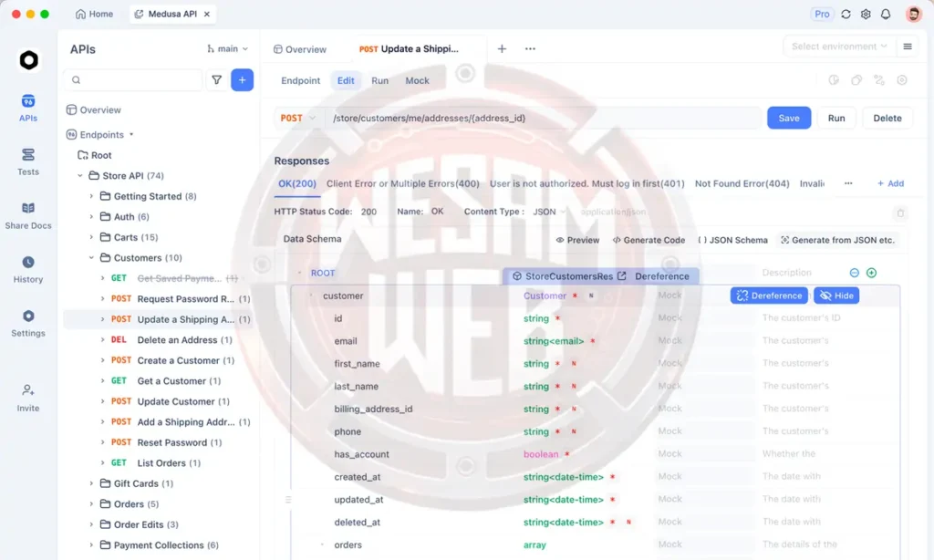Expand the Carts folder
Screen dimensions: 934x560
click(91, 237)
